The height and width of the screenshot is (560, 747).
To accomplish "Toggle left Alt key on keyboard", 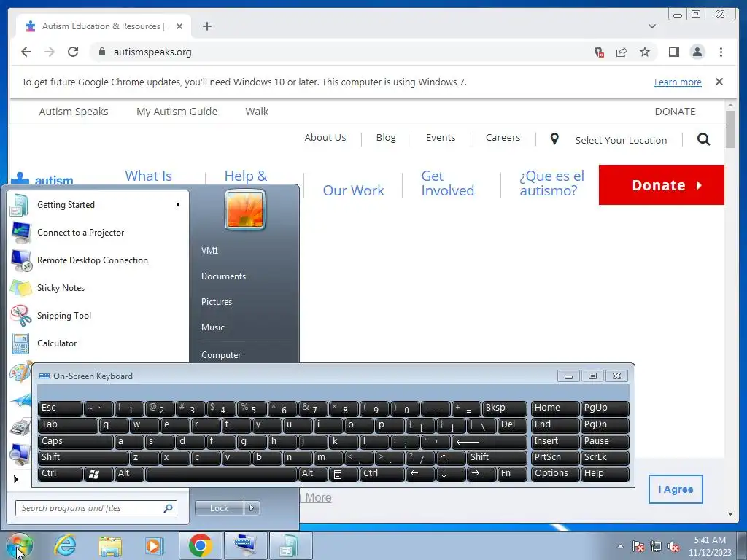I will (x=130, y=474).
